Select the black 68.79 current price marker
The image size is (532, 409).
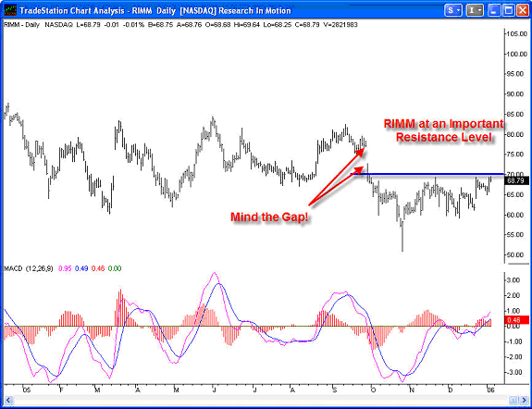point(516,181)
